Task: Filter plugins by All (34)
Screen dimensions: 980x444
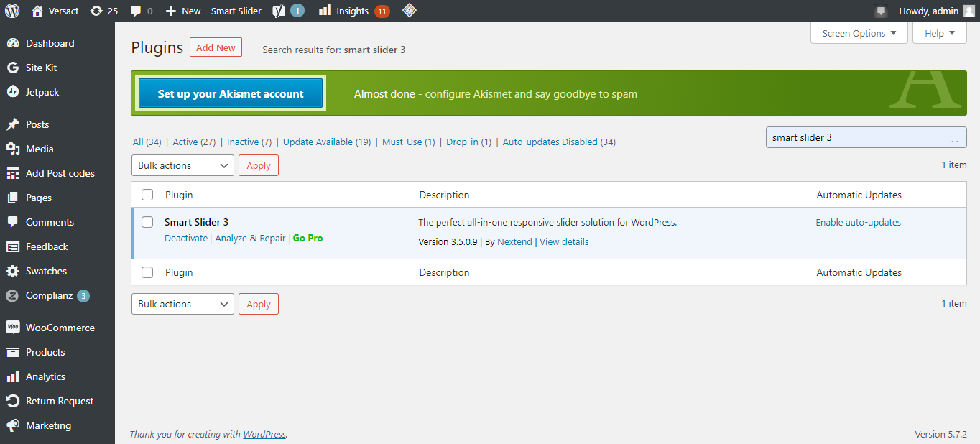Action: tap(147, 142)
